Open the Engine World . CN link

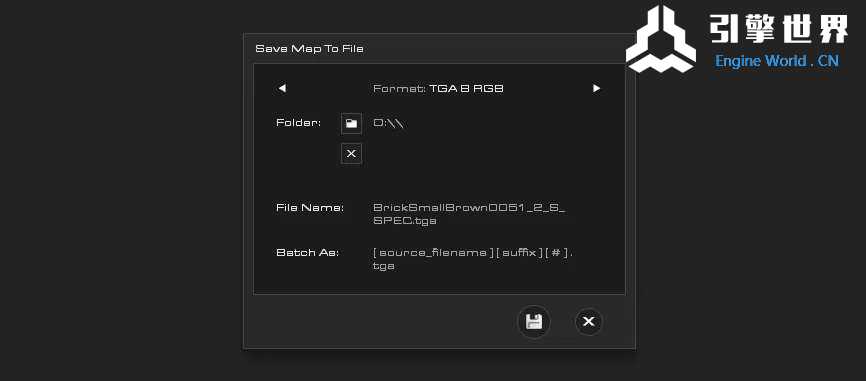(777, 61)
